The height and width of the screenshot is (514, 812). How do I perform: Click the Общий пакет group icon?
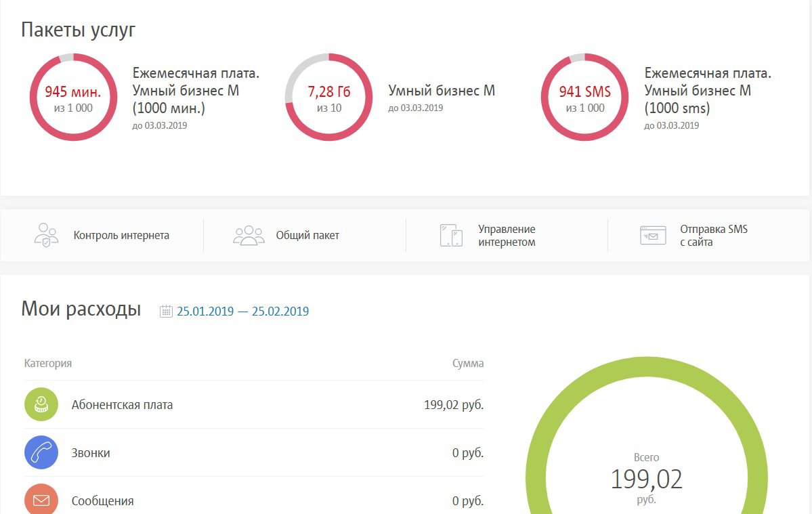pyautogui.click(x=249, y=235)
